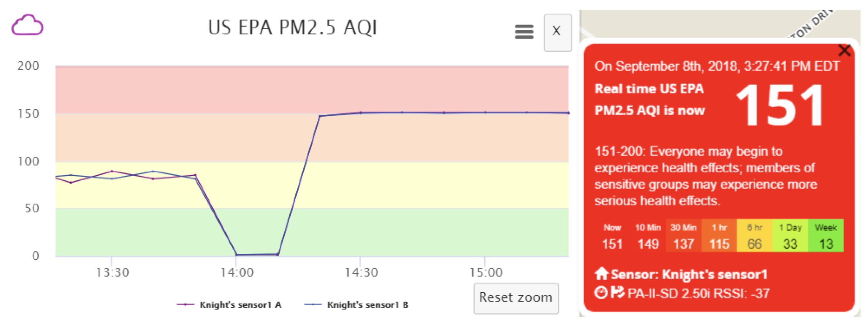The width and height of the screenshot is (868, 326).
Task: Click the 6 hr yellow swatch
Action: (x=754, y=236)
